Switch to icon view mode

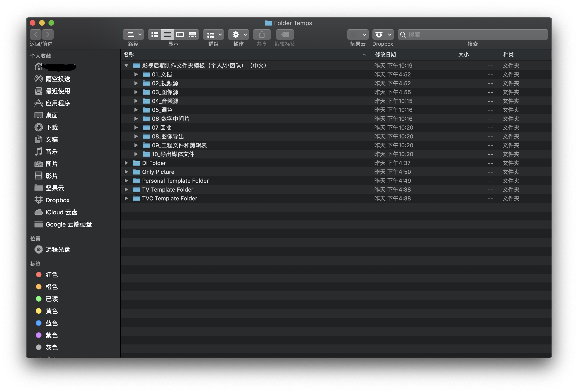155,34
